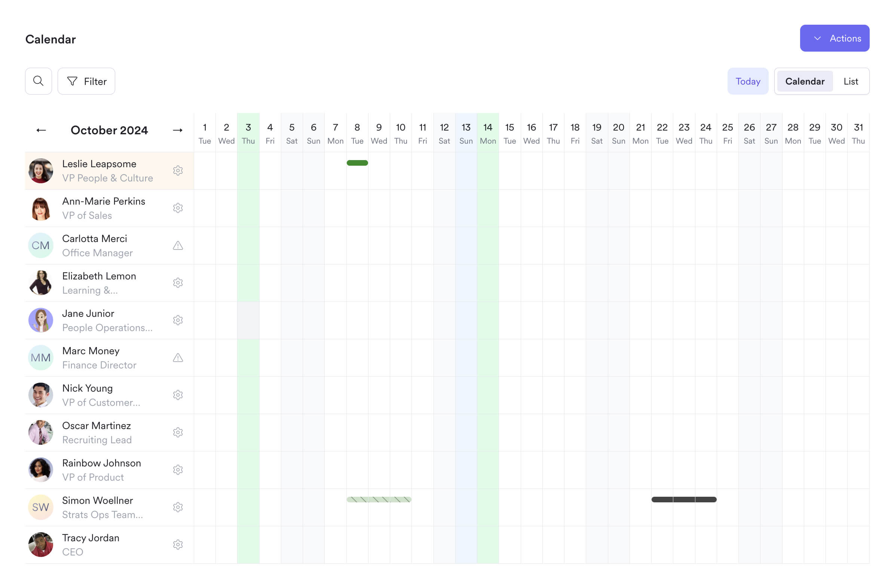Click on Simon Woellner's timeline event bar
The width and height of the screenshot is (894, 588).
click(x=379, y=500)
